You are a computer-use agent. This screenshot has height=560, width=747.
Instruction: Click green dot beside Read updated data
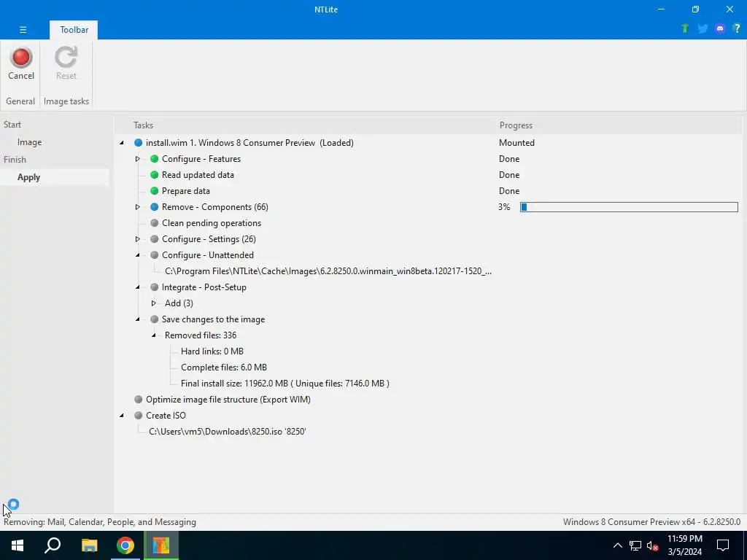[x=154, y=175]
